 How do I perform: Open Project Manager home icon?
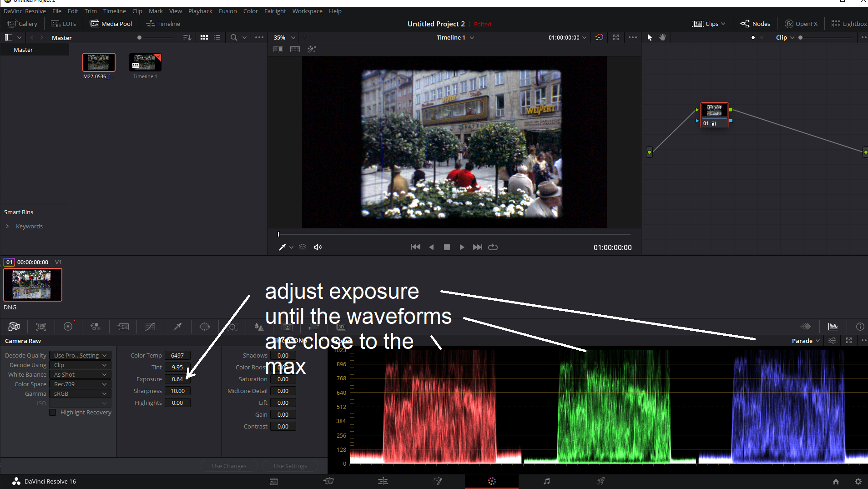click(x=836, y=481)
